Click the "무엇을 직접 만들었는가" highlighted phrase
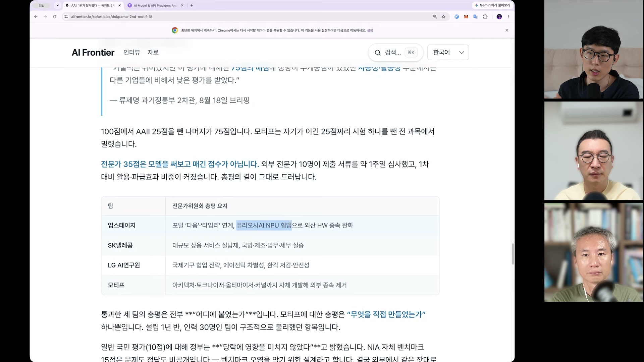Image resolution: width=644 pixels, height=362 pixels. (x=386, y=314)
